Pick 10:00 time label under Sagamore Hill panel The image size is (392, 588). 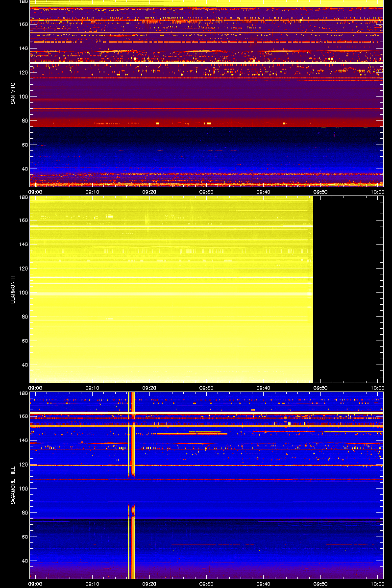[377, 584]
